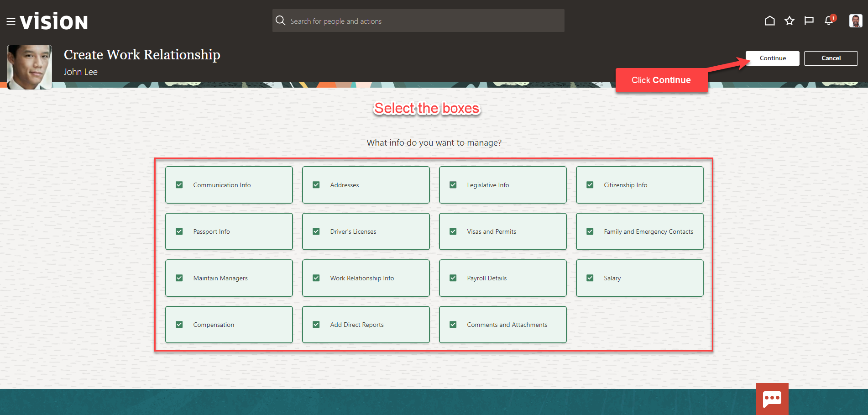The image size is (868, 415).
Task: Toggle the Legislative Info checkbox
Action: (x=453, y=185)
